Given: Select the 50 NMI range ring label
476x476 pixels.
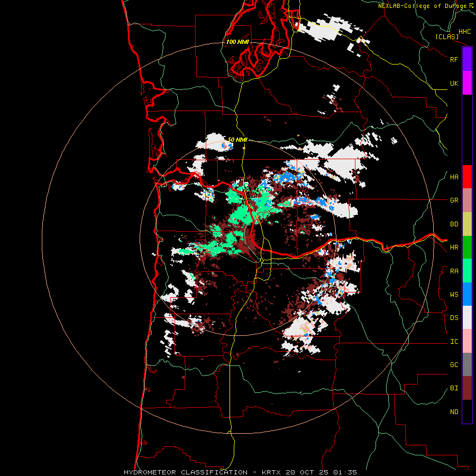Looking at the screenshot, I should tap(237, 140).
